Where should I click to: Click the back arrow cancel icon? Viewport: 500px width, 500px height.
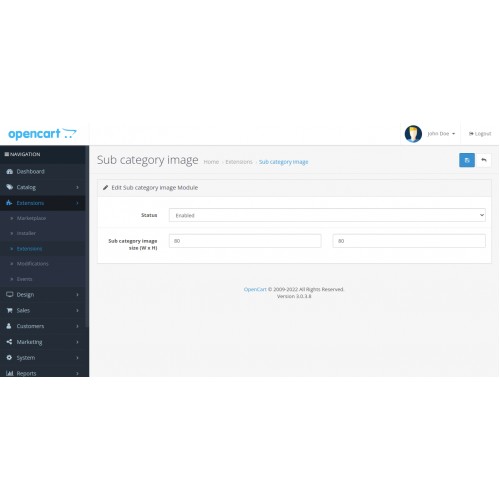click(483, 160)
